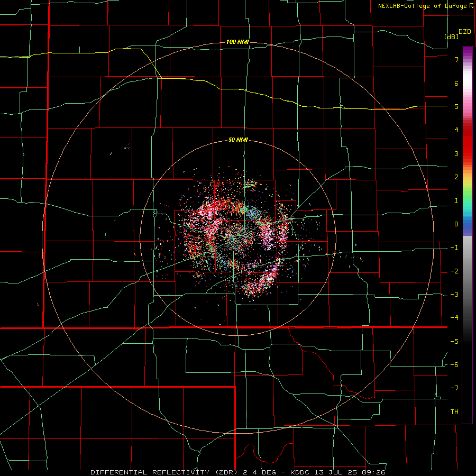Image resolution: width=476 pixels, height=476 pixels.
Task: Click the legend value -3
Action: point(454,295)
